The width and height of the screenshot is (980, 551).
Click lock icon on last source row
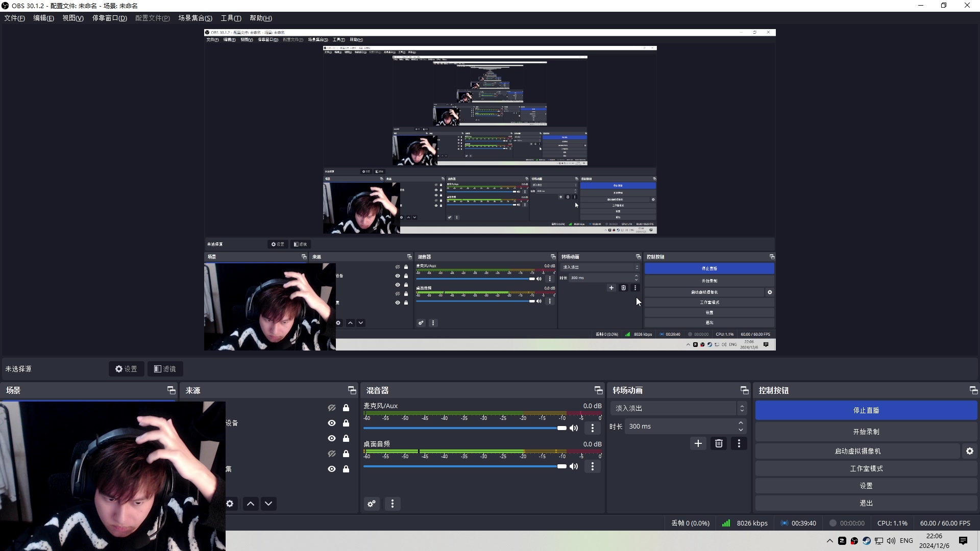pos(346,469)
